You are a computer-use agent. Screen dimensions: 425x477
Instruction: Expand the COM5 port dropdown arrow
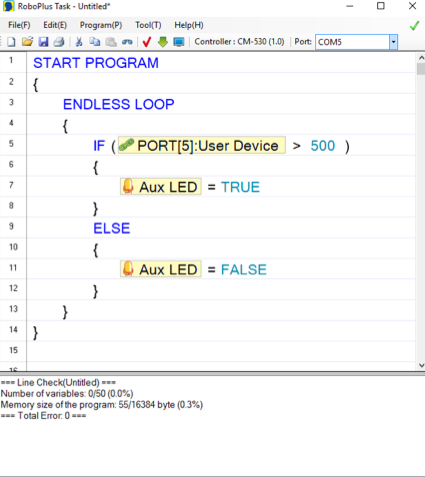393,42
